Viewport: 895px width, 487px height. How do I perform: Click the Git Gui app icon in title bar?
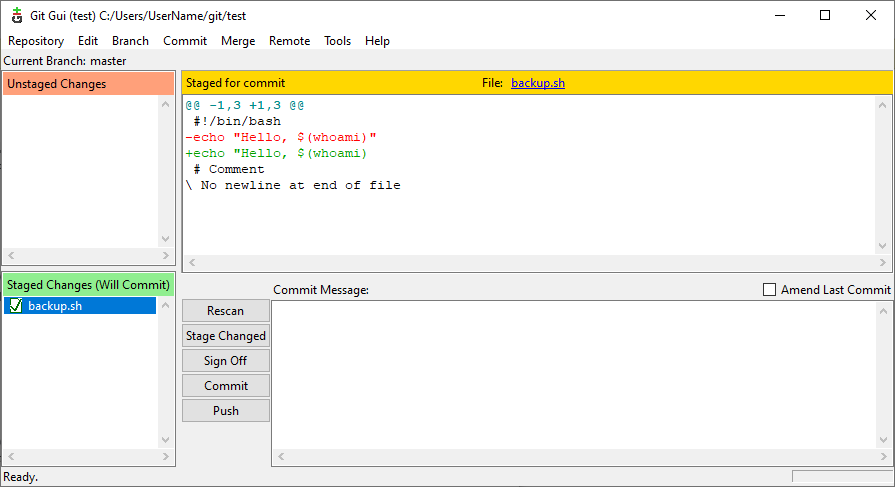(17, 15)
